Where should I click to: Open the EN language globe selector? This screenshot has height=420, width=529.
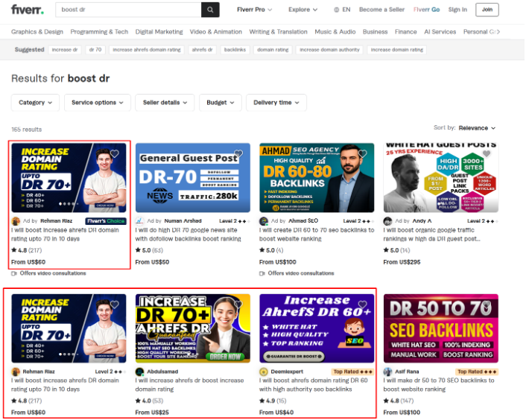[x=341, y=10]
